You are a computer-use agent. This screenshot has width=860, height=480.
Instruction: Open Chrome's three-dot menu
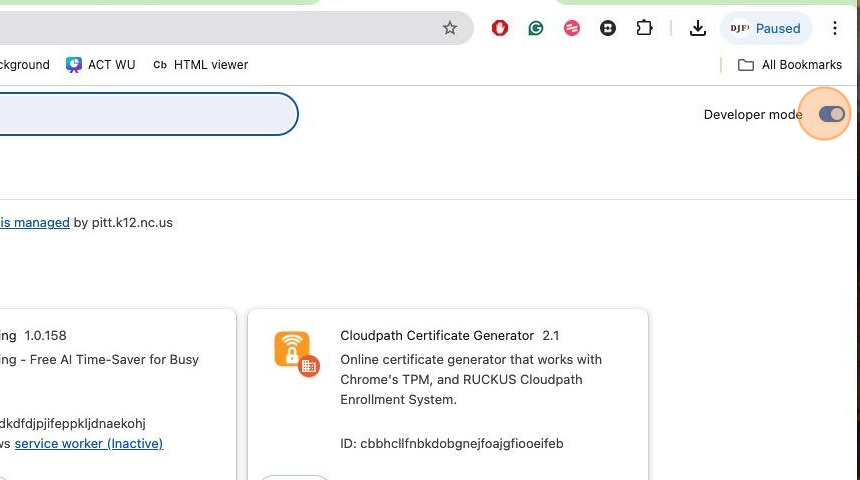click(x=835, y=28)
